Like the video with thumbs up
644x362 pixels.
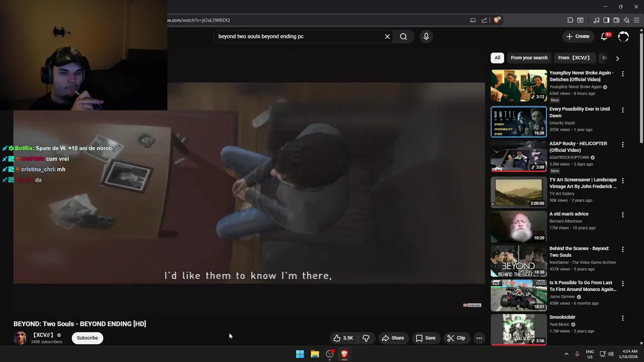(x=343, y=338)
